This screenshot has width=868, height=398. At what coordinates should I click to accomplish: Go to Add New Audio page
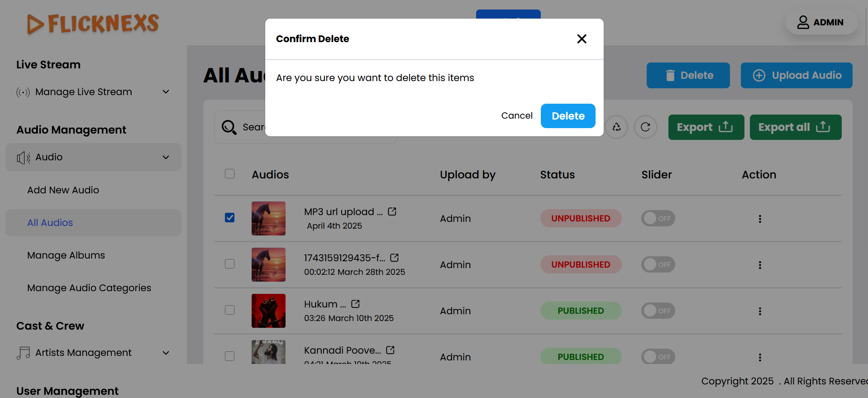63,190
